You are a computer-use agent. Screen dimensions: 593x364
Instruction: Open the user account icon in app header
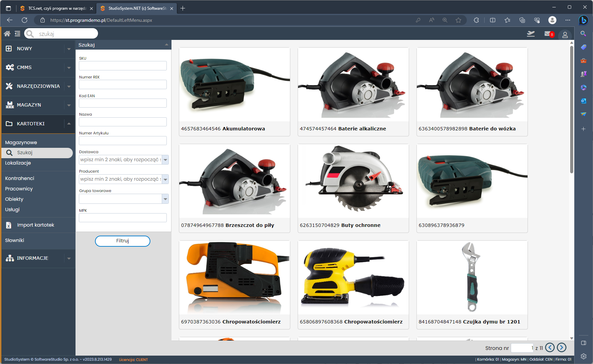(x=565, y=35)
